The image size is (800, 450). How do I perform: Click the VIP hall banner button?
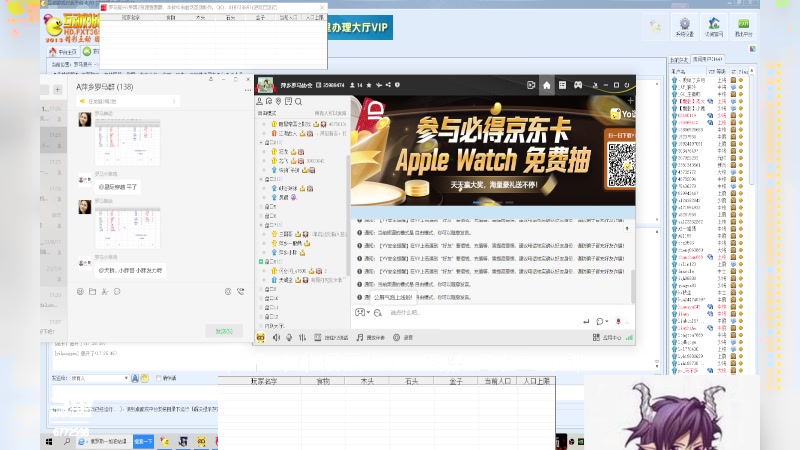click(360, 27)
